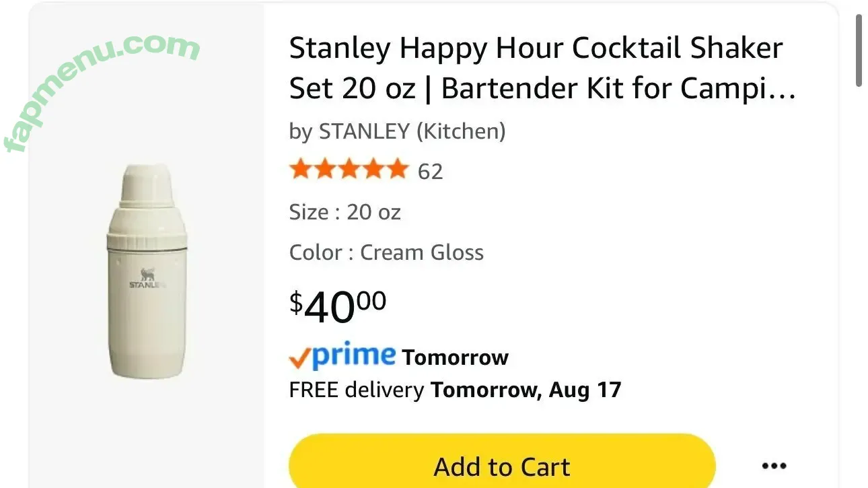Click the Stanley cocktail shaker product image
Viewport: 868px width, 488px height.
(145, 269)
